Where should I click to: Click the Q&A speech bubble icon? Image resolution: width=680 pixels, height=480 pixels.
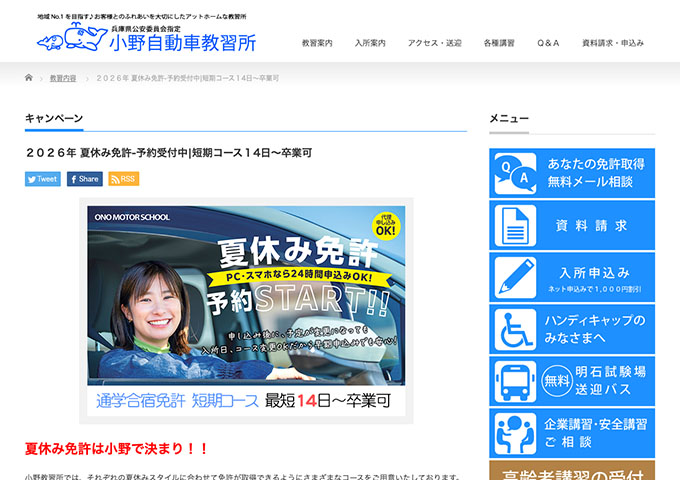tap(515, 173)
